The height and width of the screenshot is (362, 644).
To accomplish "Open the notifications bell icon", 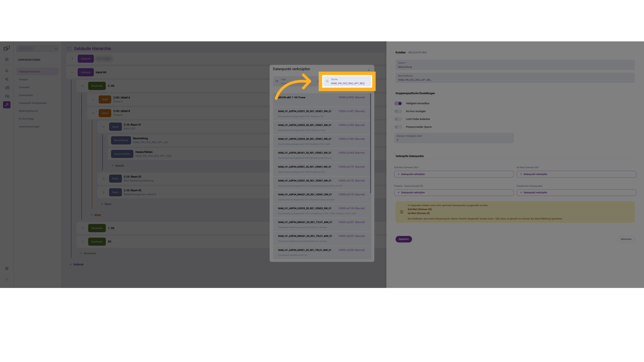I will [7, 71].
